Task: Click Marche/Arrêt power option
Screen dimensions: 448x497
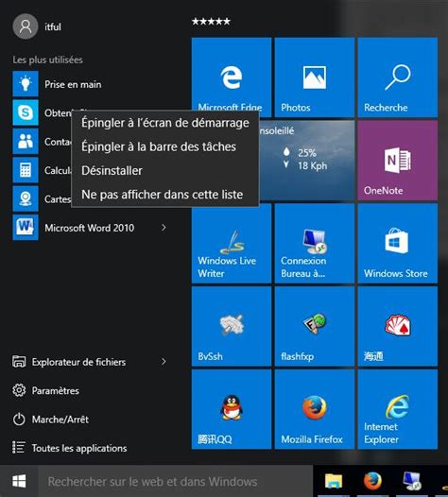Action: point(51,420)
